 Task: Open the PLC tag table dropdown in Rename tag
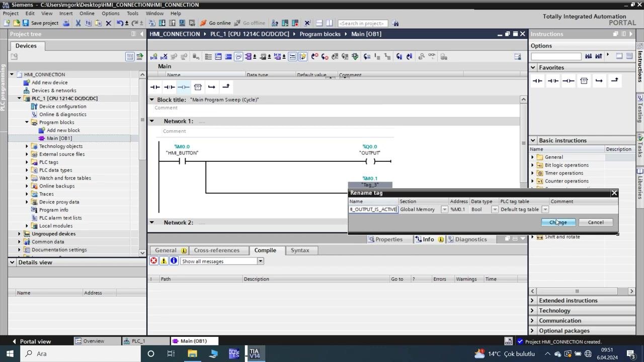(545, 210)
